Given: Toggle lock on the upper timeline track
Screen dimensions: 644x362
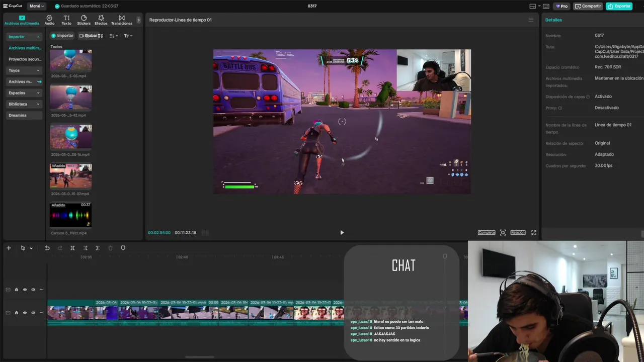Looking at the screenshot, I should point(16,290).
